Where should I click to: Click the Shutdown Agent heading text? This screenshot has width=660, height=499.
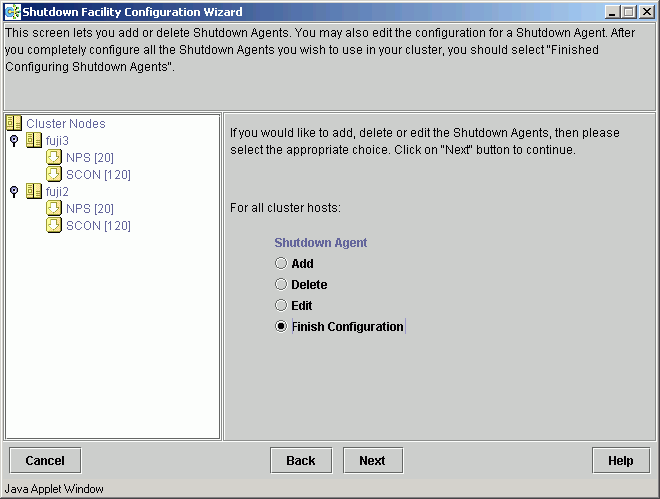click(321, 243)
